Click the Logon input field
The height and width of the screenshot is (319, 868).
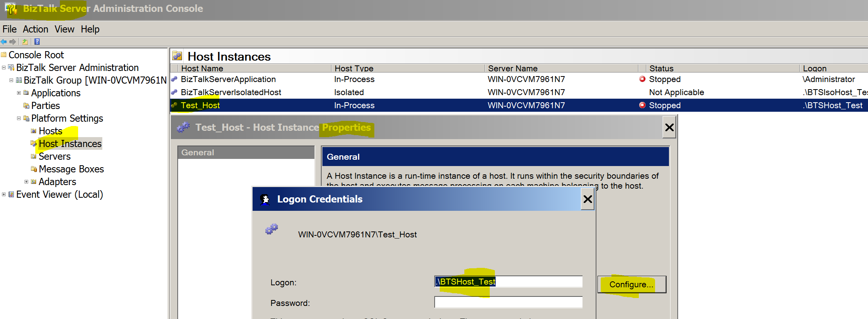point(508,282)
